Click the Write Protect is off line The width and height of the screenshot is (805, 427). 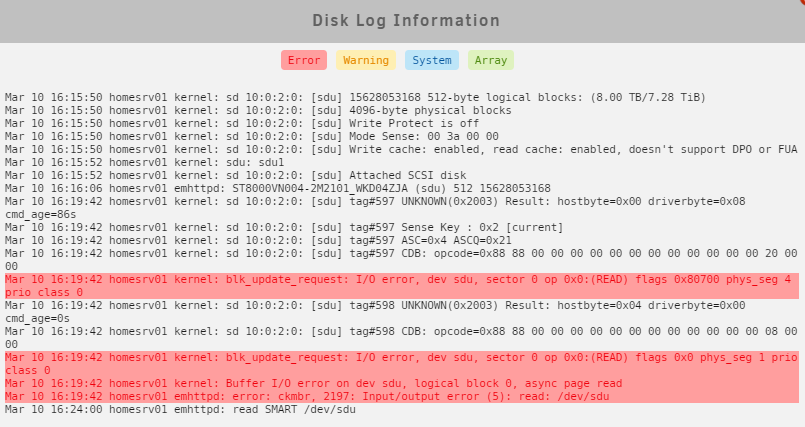[x=242, y=123]
